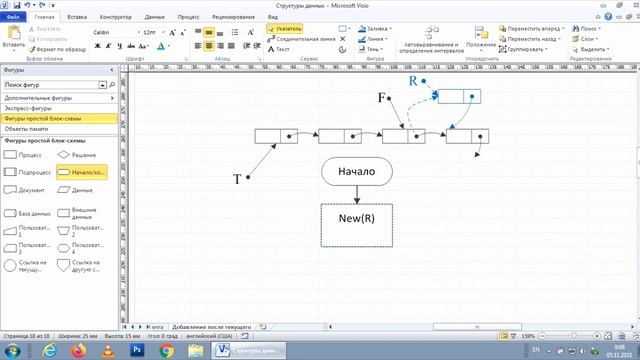Open the Файл tab

tap(13, 17)
